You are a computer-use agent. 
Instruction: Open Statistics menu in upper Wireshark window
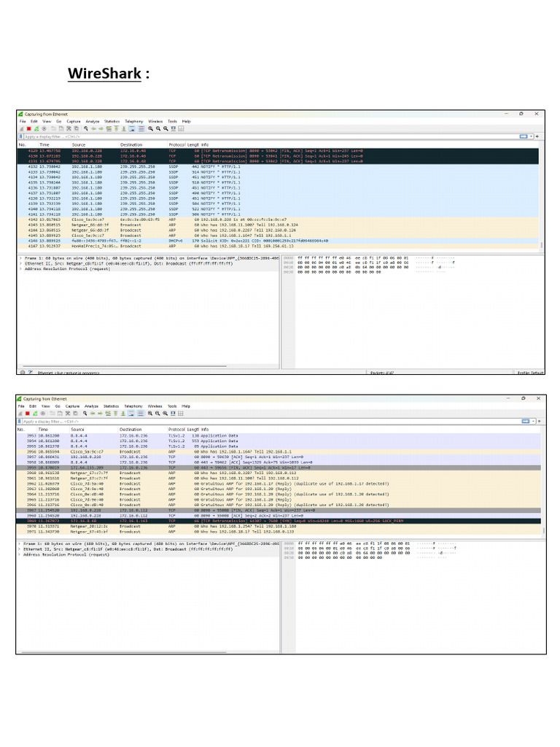point(112,122)
